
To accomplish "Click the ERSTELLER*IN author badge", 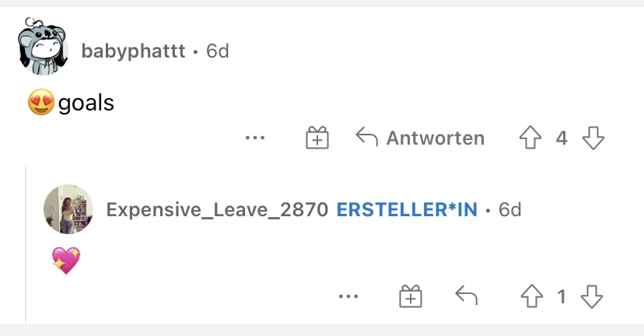I will 407,210.
